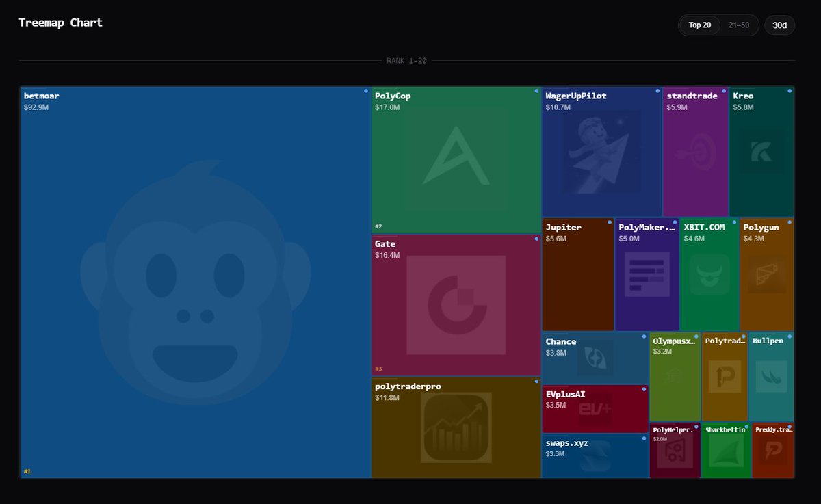Viewport: 821px width, 504px height.
Task: Click the Kreo name label
Action: click(x=743, y=96)
